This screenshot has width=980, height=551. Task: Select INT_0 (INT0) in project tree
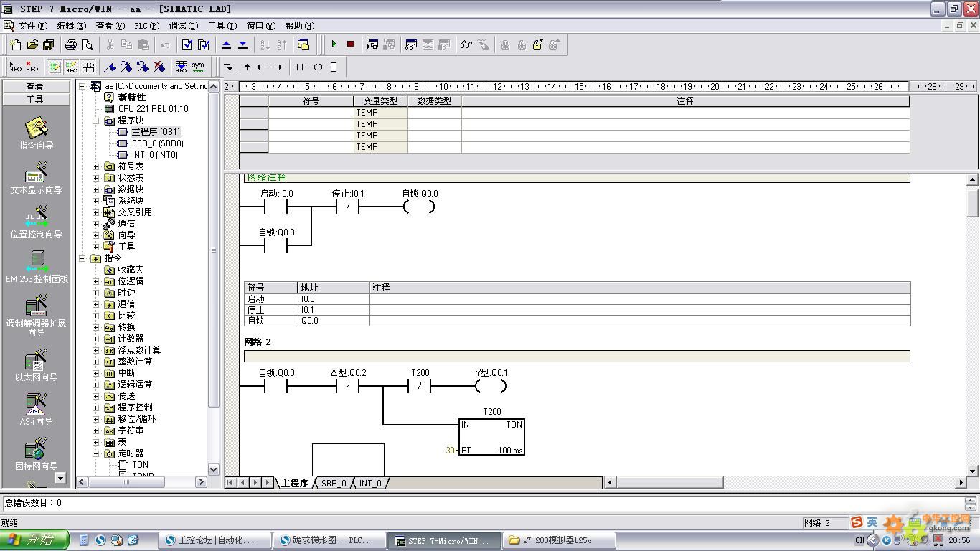click(x=155, y=155)
